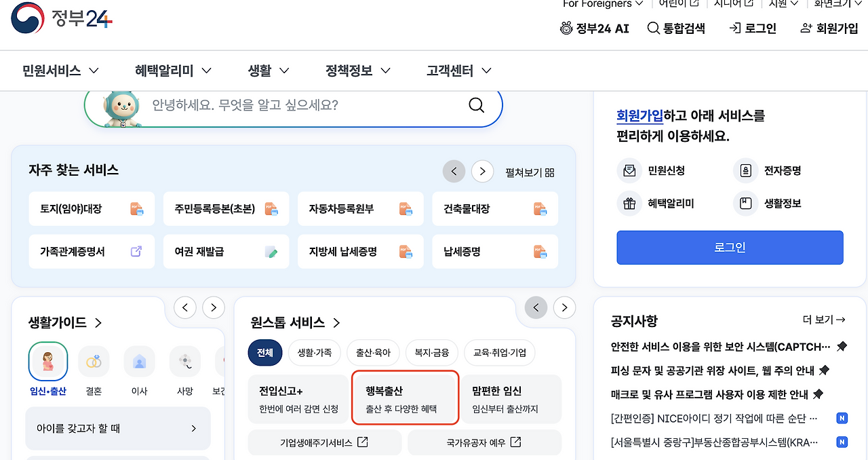Viewport: 868px width, 460px height.
Task: Click the 정부24 logo
Action: click(x=62, y=18)
